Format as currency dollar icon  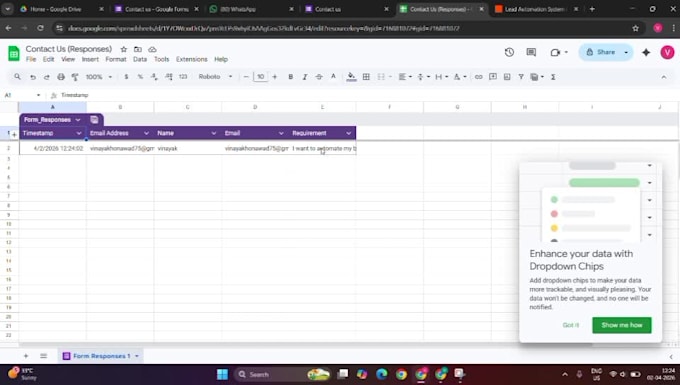(x=126, y=77)
